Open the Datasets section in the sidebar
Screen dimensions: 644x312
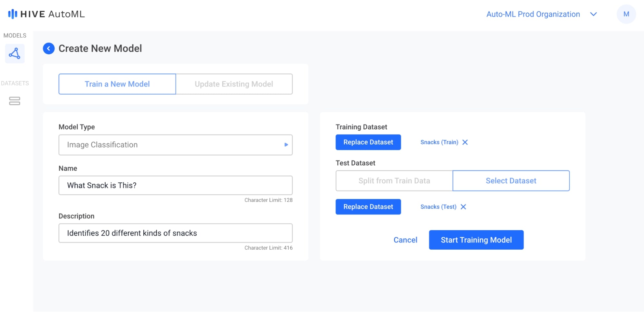[14, 101]
